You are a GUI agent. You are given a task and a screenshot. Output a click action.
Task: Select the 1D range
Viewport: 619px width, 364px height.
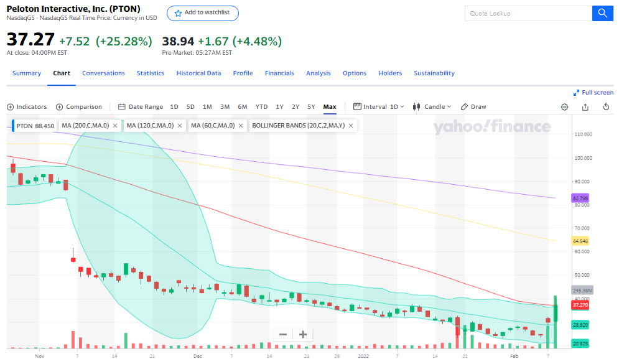174,106
